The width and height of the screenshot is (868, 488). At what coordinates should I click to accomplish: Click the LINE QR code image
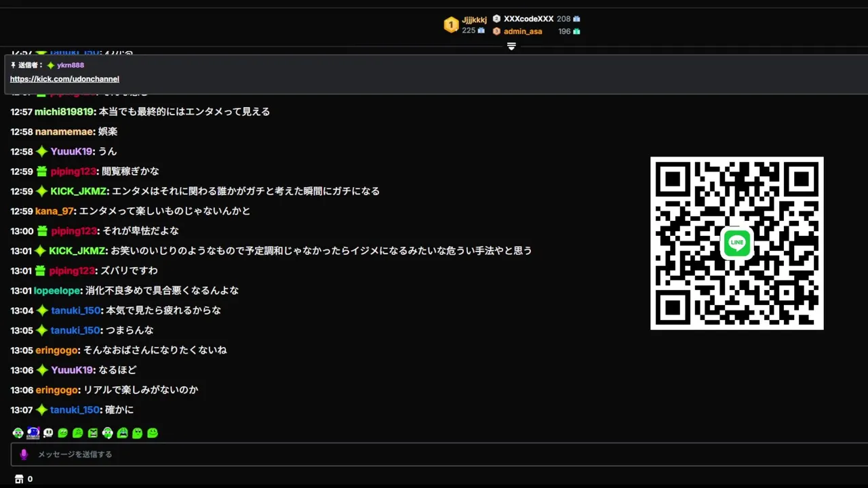click(736, 243)
